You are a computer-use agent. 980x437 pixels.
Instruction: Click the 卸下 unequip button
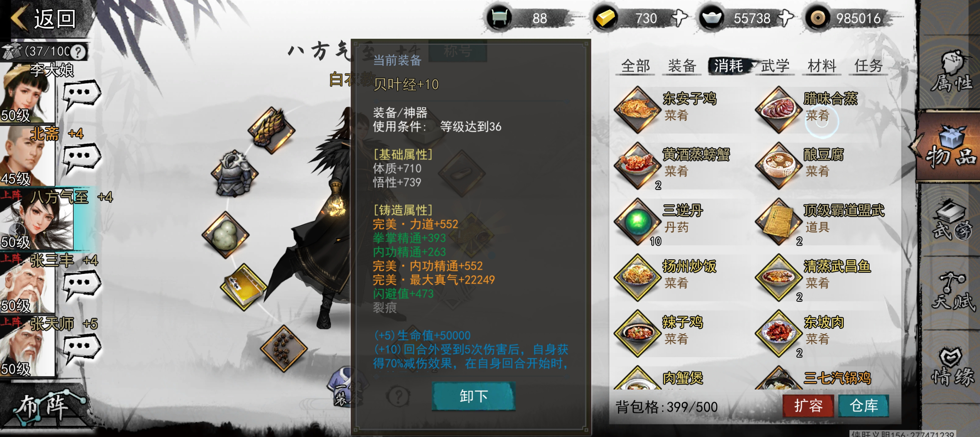[474, 396]
